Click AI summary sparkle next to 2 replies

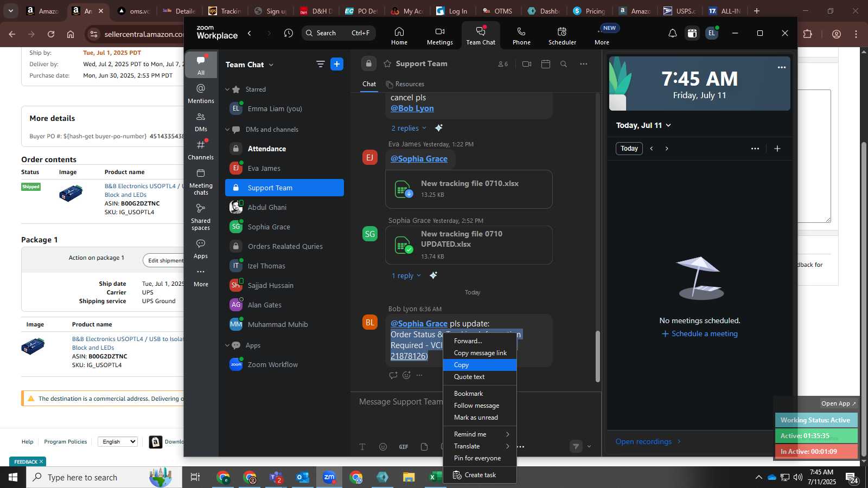(x=439, y=128)
